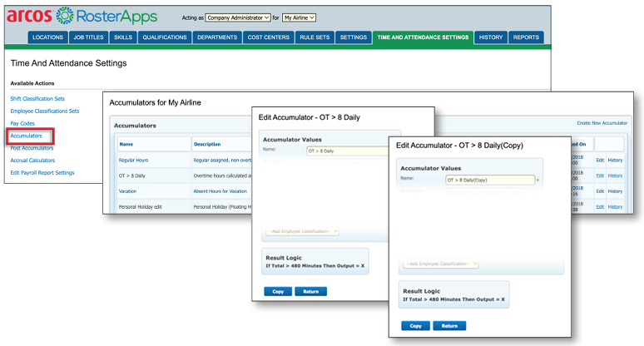Open the Rule Sets tab
The height and width of the screenshot is (346, 644).
point(315,37)
